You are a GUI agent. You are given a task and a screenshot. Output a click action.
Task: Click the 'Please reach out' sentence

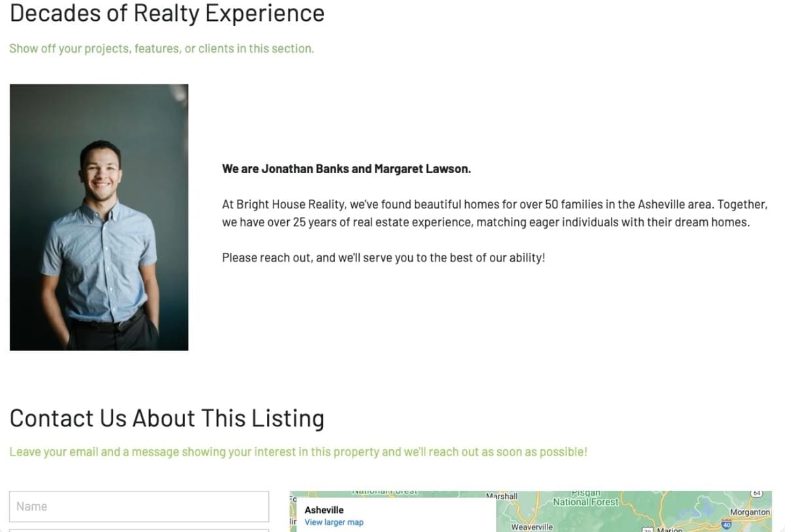coord(383,258)
